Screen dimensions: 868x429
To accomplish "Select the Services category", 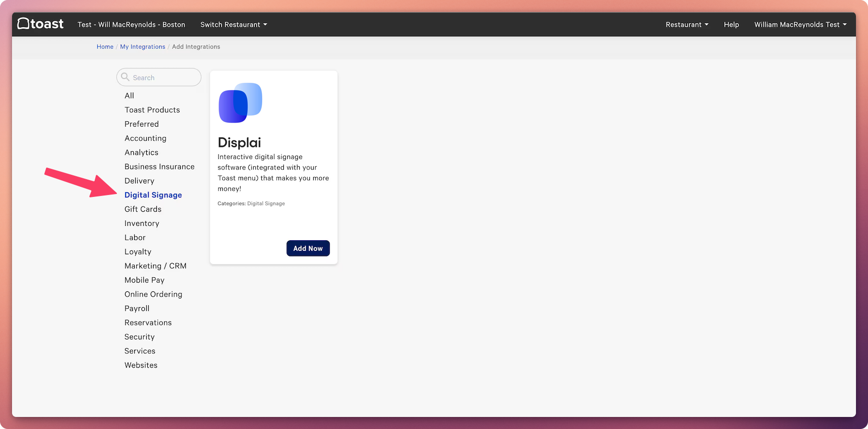I will [140, 351].
